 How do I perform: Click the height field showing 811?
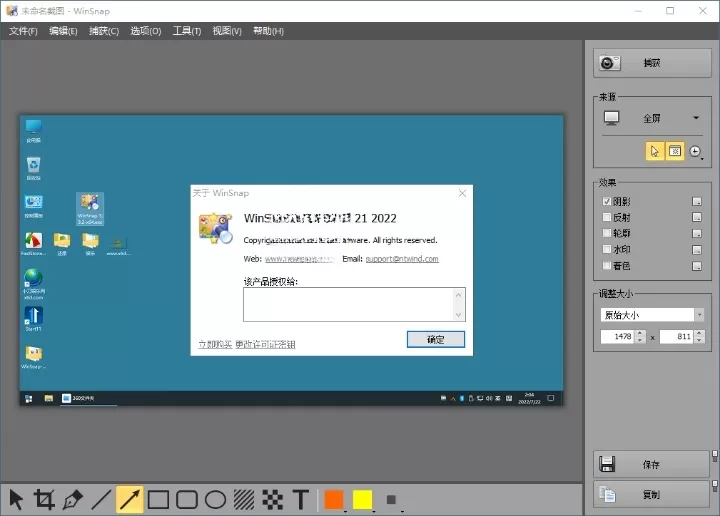677,337
